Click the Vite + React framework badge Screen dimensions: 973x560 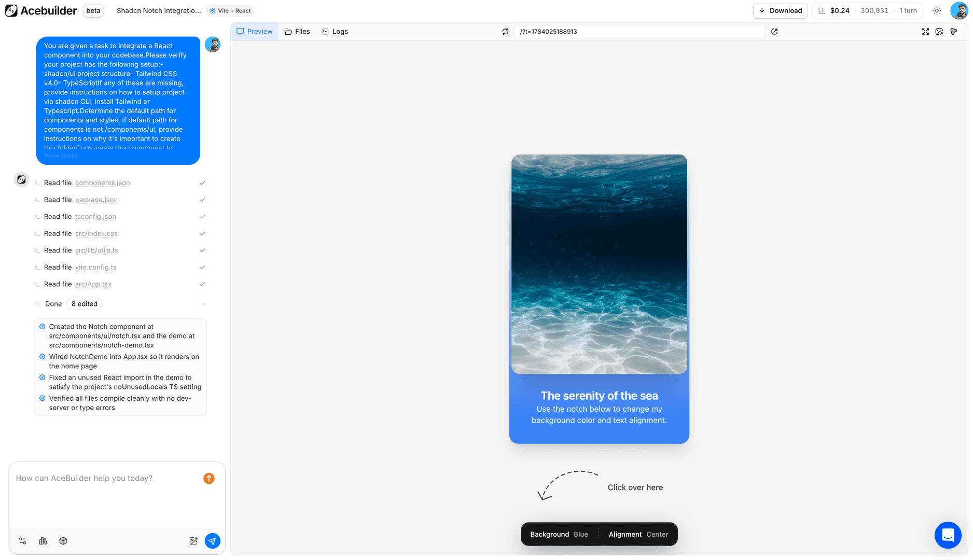(230, 10)
